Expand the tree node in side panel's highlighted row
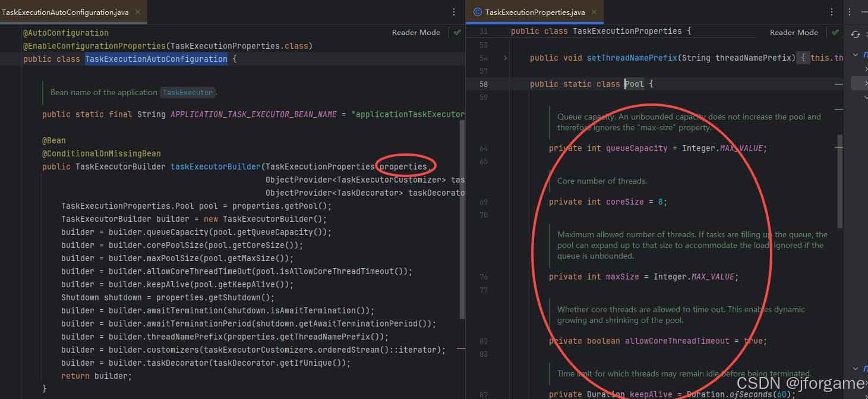The width and height of the screenshot is (868, 399). click(x=866, y=84)
